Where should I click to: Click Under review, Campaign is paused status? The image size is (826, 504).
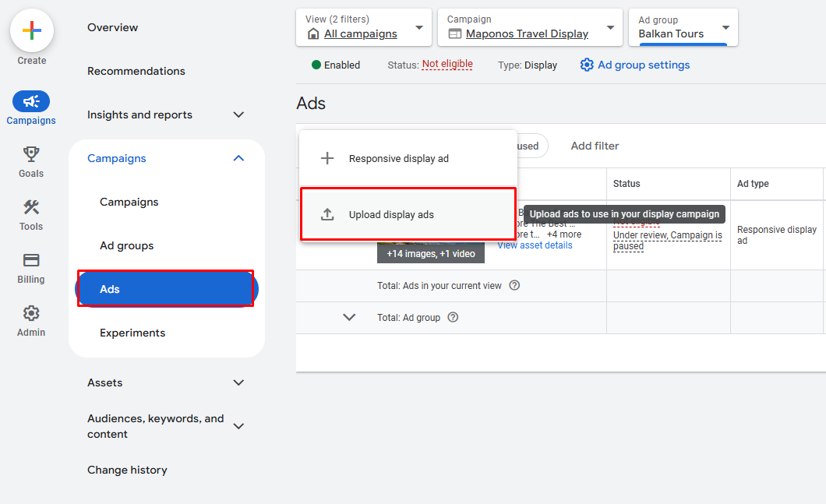pos(668,241)
